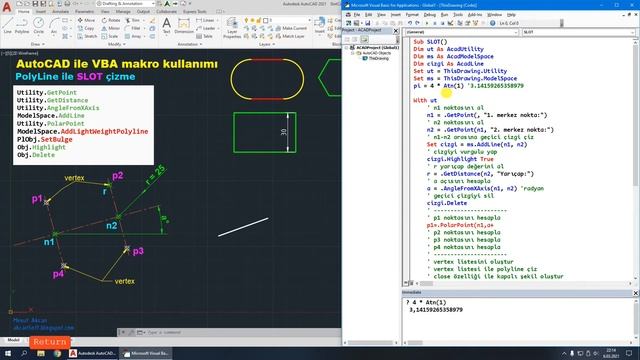The height and width of the screenshot is (360, 640).
Task: Click the Fillet command in Modify panel
Action: point(133,28)
